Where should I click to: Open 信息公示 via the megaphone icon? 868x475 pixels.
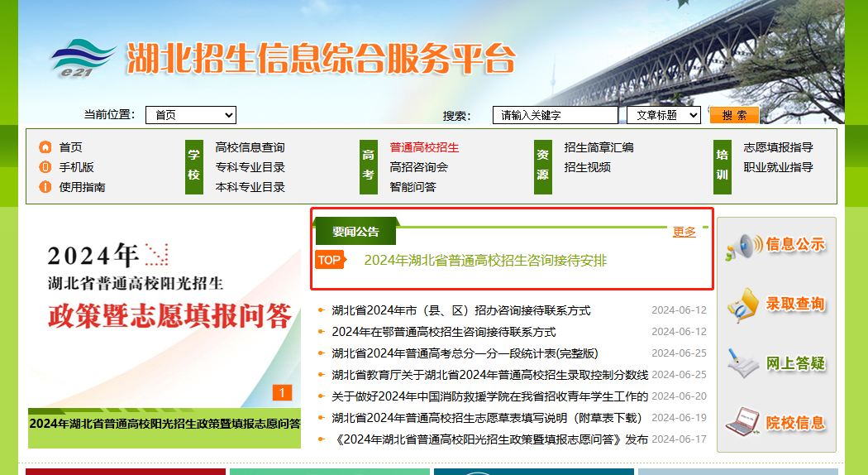tap(743, 246)
